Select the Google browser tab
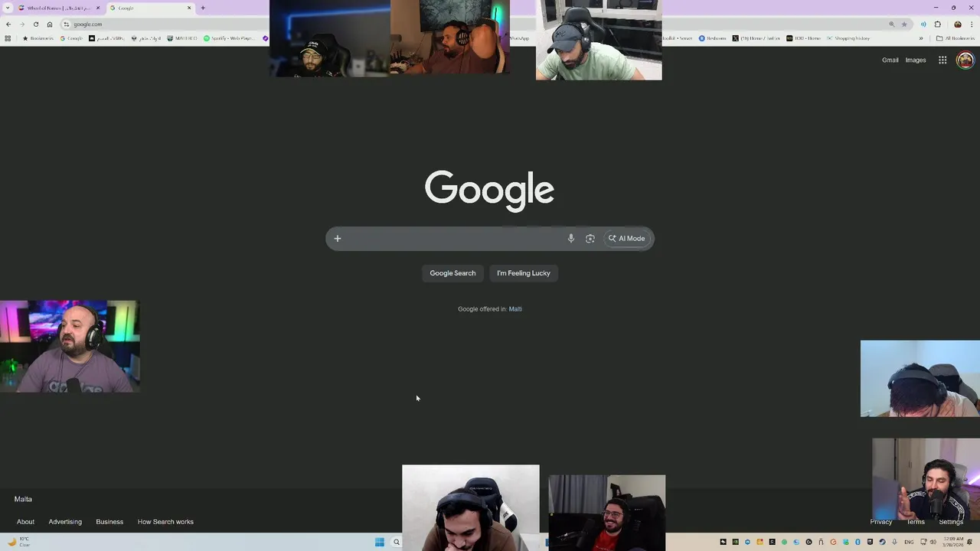This screenshot has height=551, width=980. coord(150,8)
